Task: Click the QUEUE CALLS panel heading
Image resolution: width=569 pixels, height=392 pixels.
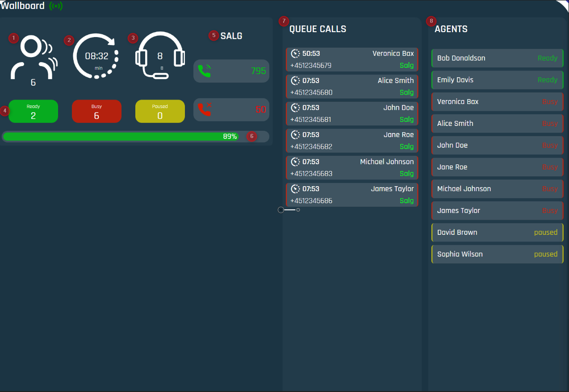Action: (318, 29)
